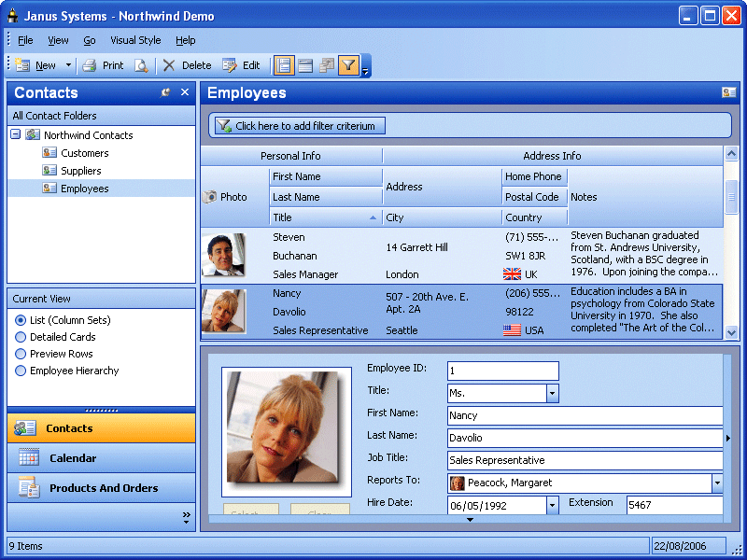This screenshot has height=560, width=747.
Task: Click here to add filter criterium button
Action: tap(300, 126)
